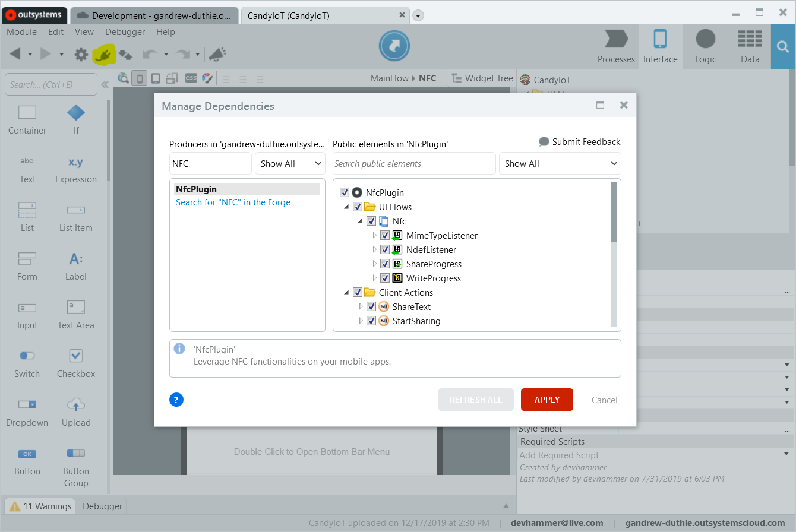Open the Module menu

click(x=21, y=32)
